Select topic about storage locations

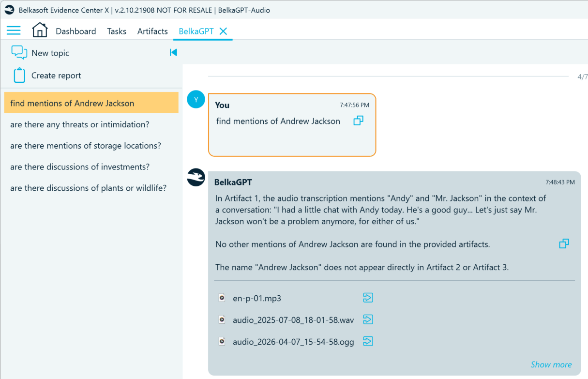pyautogui.click(x=86, y=146)
